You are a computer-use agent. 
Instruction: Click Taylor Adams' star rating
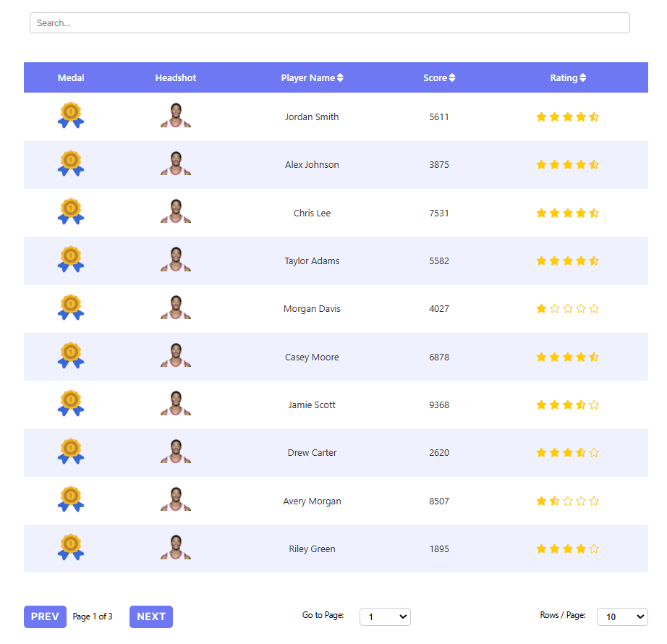coord(567,260)
